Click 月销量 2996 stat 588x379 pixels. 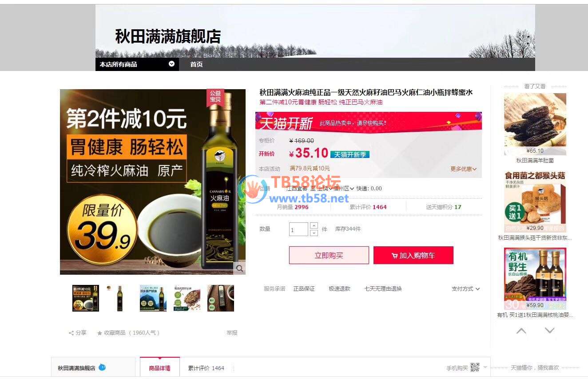[293, 207]
